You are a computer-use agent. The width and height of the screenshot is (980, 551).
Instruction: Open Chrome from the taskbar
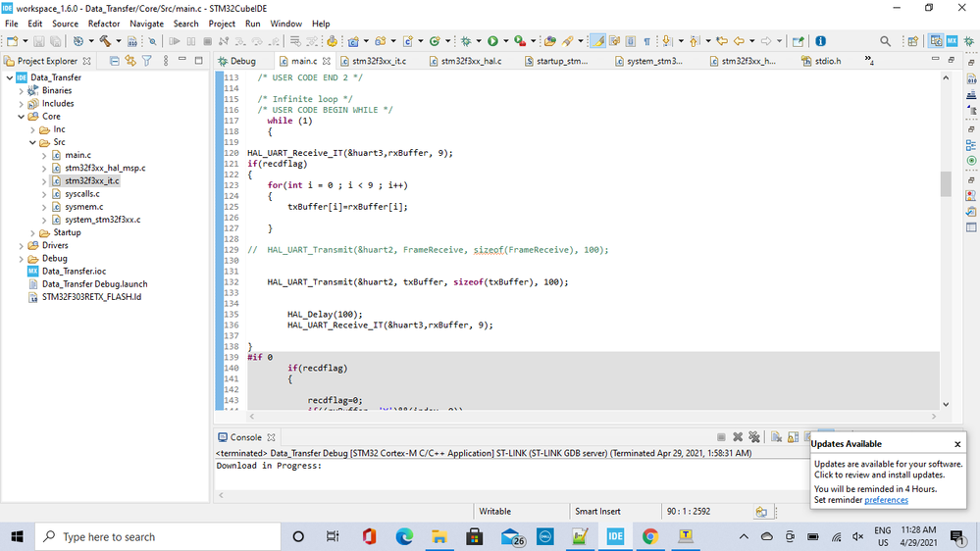tap(650, 536)
